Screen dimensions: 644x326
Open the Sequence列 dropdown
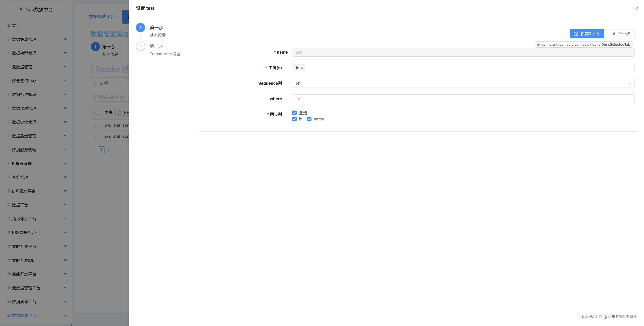(x=463, y=83)
